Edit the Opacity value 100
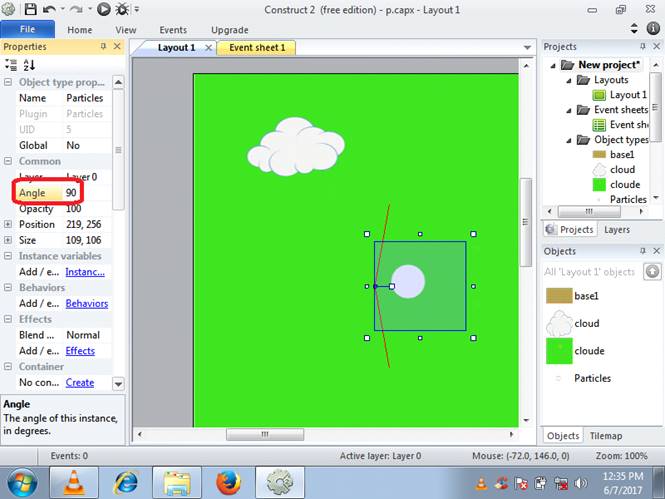 87,209
